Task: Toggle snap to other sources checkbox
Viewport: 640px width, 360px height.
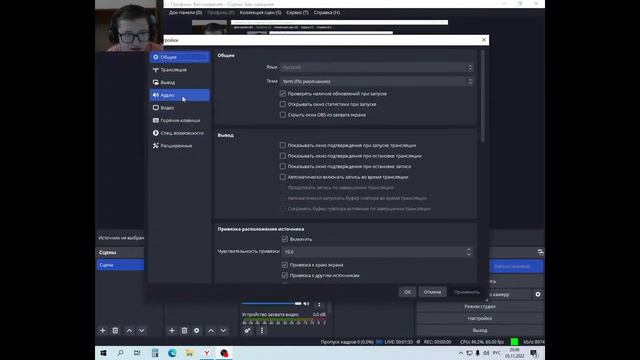Action: coord(285,276)
